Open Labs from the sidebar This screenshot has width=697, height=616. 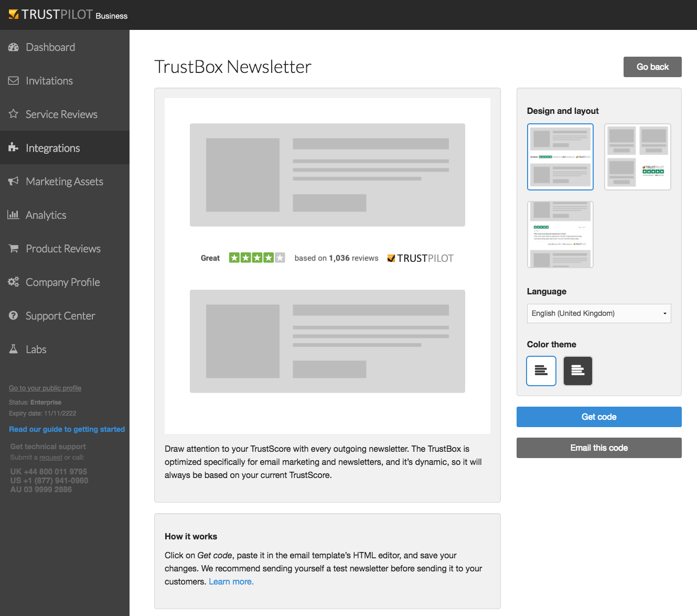[x=65, y=349]
